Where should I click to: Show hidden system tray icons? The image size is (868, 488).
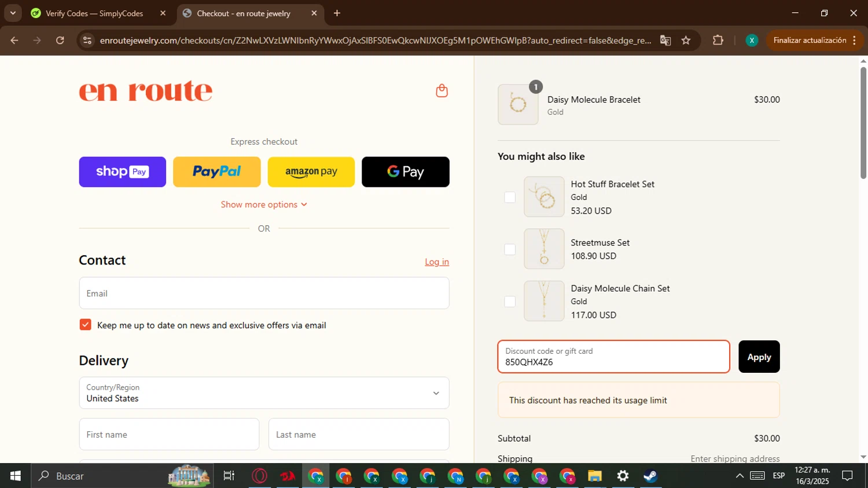[x=740, y=476]
